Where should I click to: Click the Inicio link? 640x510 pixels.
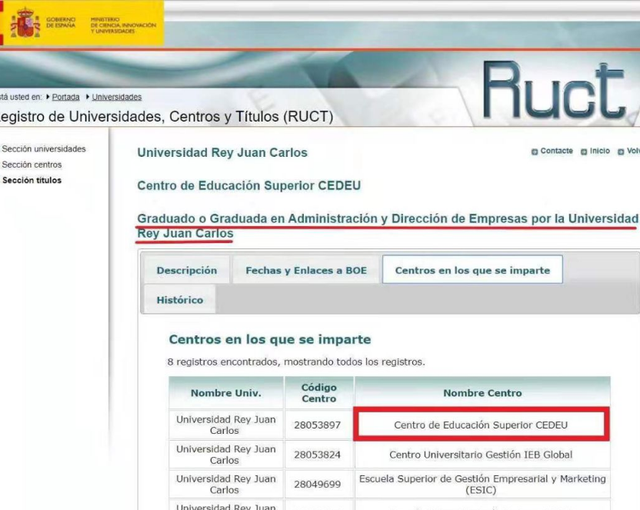coord(600,151)
